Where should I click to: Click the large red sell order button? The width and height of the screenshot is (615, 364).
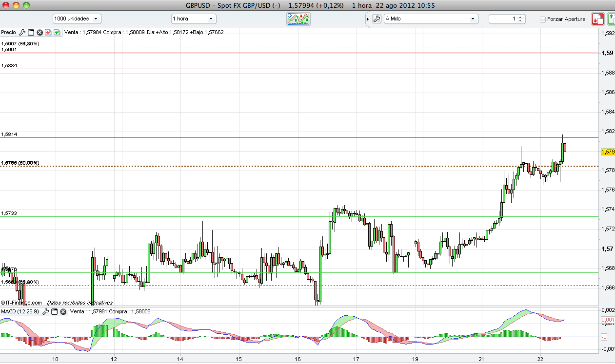[x=598, y=19]
